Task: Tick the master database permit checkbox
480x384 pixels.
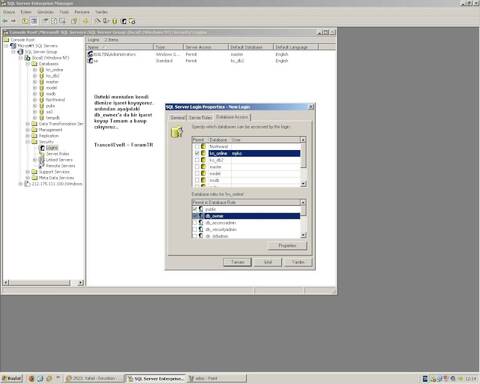Action: click(x=197, y=167)
